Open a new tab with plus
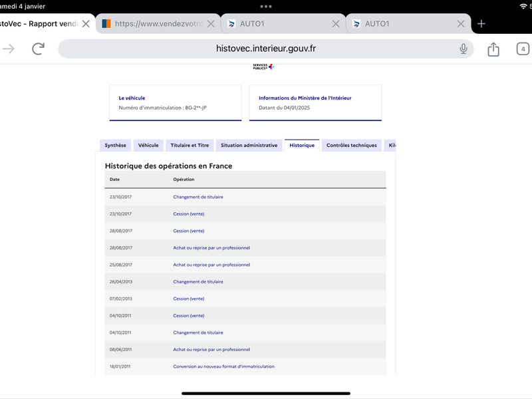 click(x=481, y=24)
